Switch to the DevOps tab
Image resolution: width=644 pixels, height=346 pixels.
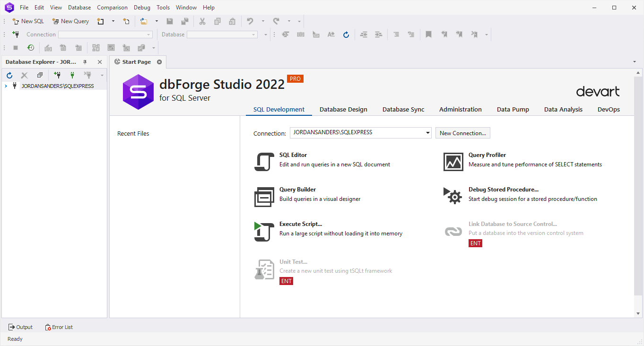[x=609, y=109]
